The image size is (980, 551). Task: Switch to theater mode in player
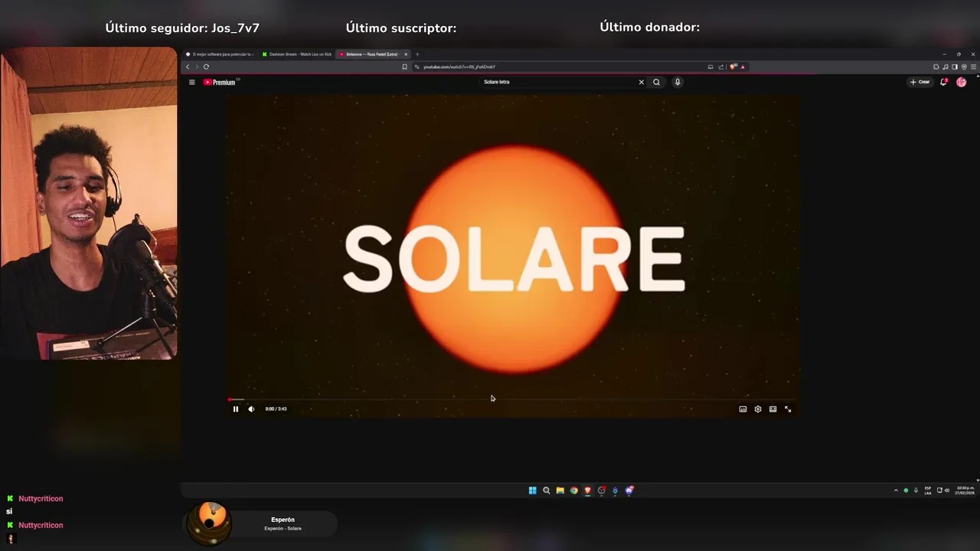coord(773,409)
